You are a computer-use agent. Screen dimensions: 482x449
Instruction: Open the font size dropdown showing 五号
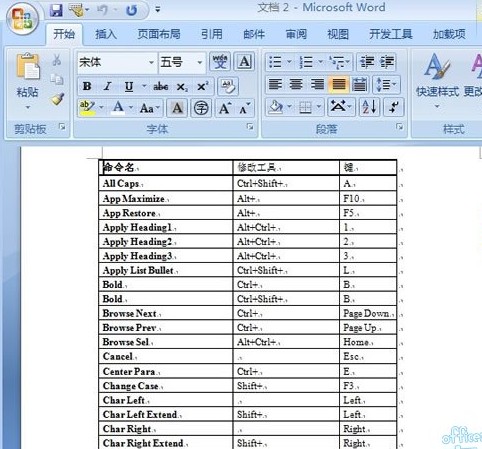[181, 62]
